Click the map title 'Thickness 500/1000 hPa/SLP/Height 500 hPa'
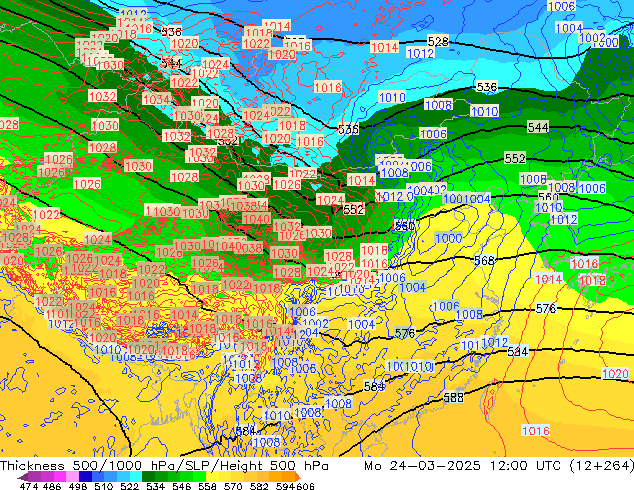This screenshot has height=490, width=634. coord(164,466)
